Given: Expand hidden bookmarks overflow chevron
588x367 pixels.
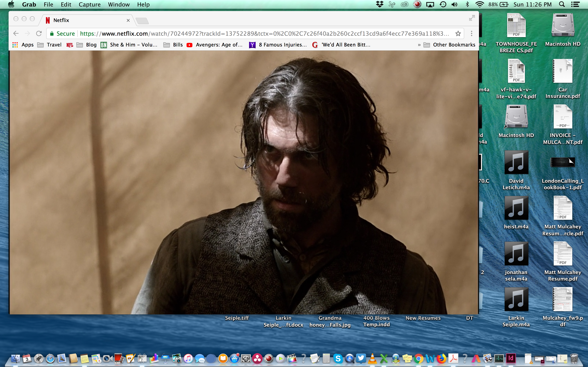Looking at the screenshot, I should (x=419, y=45).
